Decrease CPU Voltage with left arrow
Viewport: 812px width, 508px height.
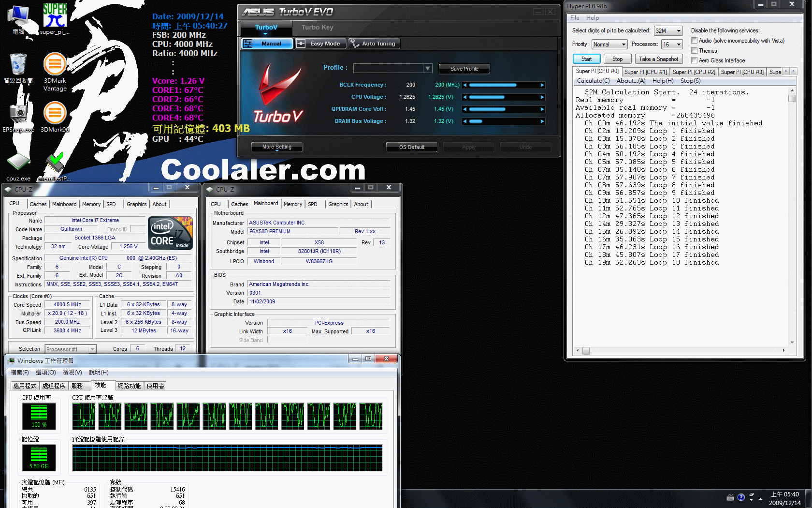click(x=465, y=97)
